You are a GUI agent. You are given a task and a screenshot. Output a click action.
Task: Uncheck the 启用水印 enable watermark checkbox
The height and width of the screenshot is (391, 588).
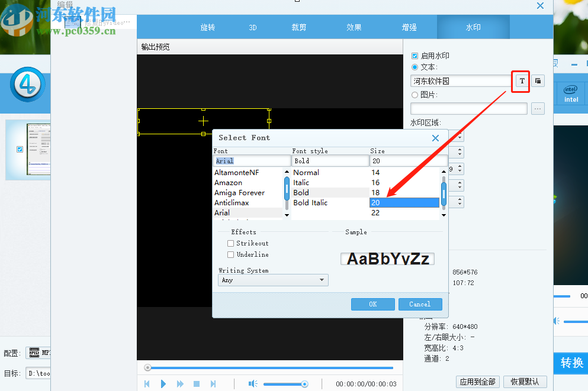click(x=416, y=55)
